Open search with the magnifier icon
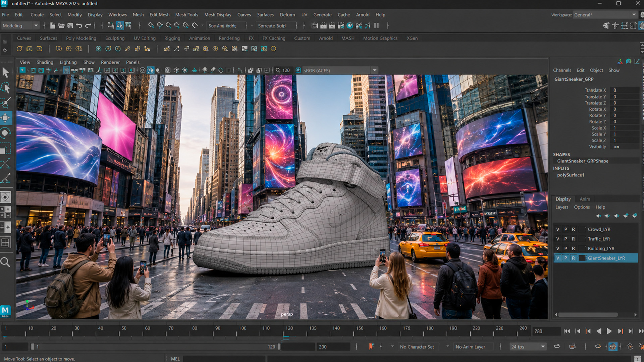This screenshot has width=644, height=362. tap(5, 262)
